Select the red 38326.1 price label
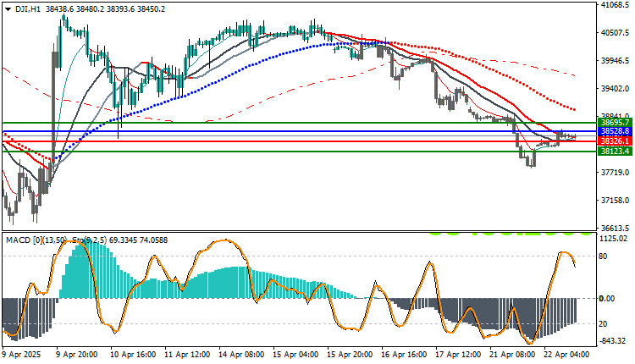The image size is (635, 364). 616,141
